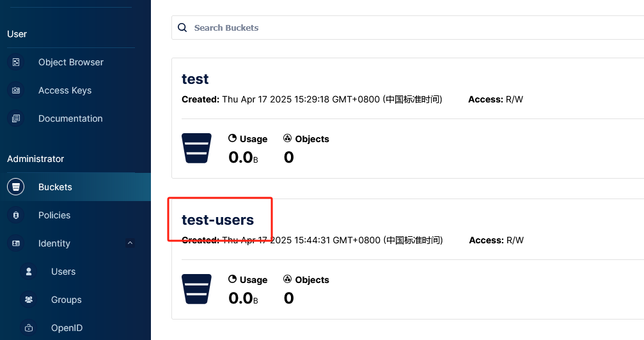Click the Buckets icon in sidebar
The image size is (644, 340).
(x=16, y=187)
